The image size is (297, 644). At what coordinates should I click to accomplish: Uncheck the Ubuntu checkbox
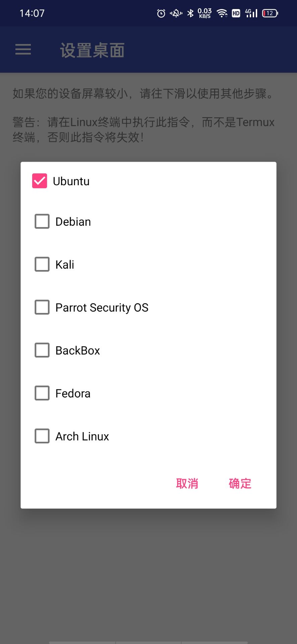point(40,181)
